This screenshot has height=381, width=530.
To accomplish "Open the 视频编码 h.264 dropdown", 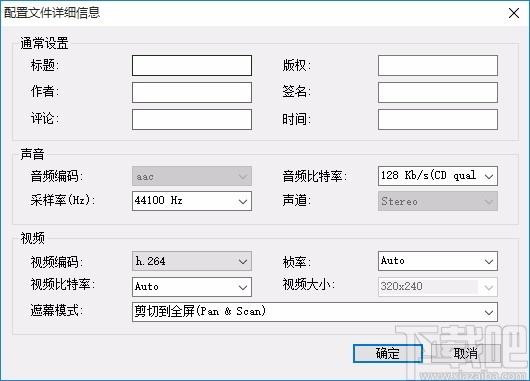I will click(192, 261).
